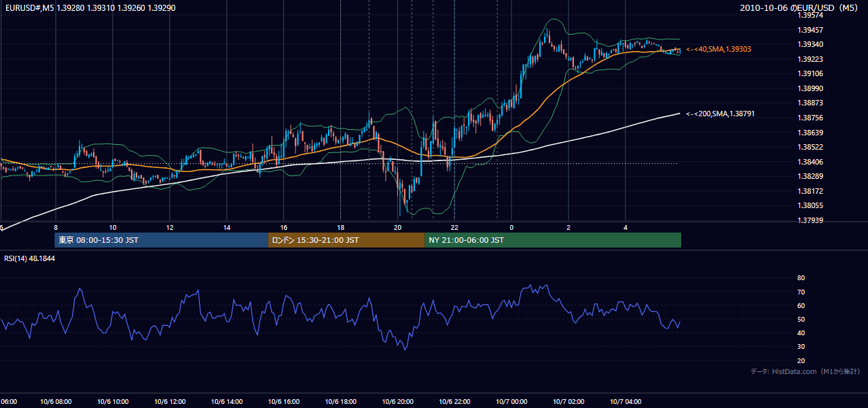Screen dimensions: 868x408
Task: Click the 10/7 02:00 date label
Action: [x=568, y=402]
